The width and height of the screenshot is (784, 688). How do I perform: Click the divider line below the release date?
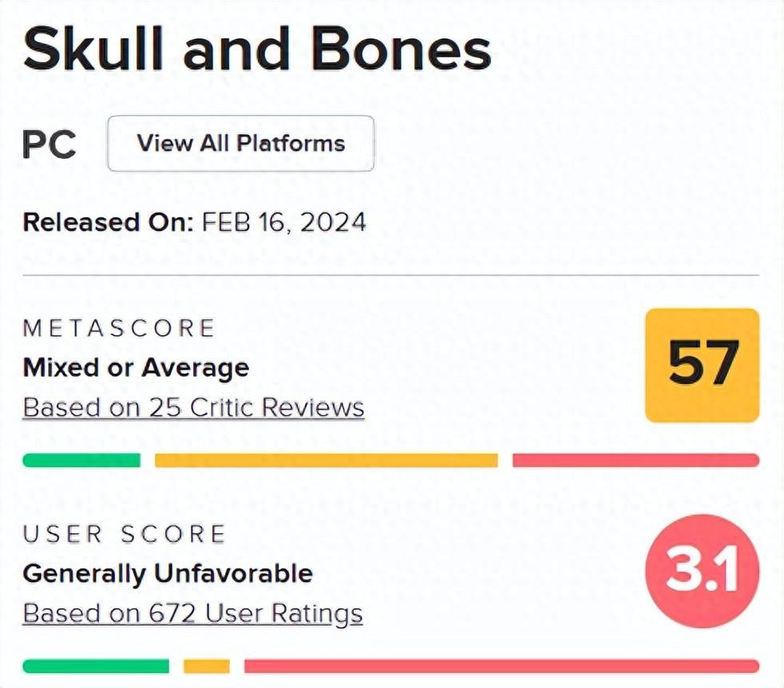coord(391,275)
